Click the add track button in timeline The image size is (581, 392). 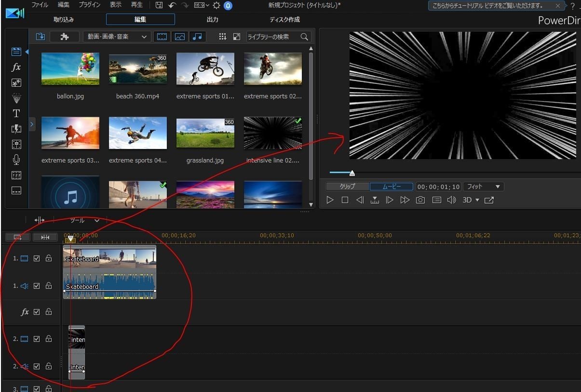tap(18, 237)
